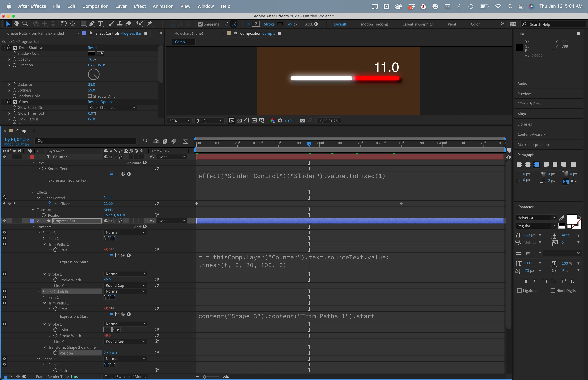
Task: Open the 50% magnification dropdown
Action: coord(179,121)
